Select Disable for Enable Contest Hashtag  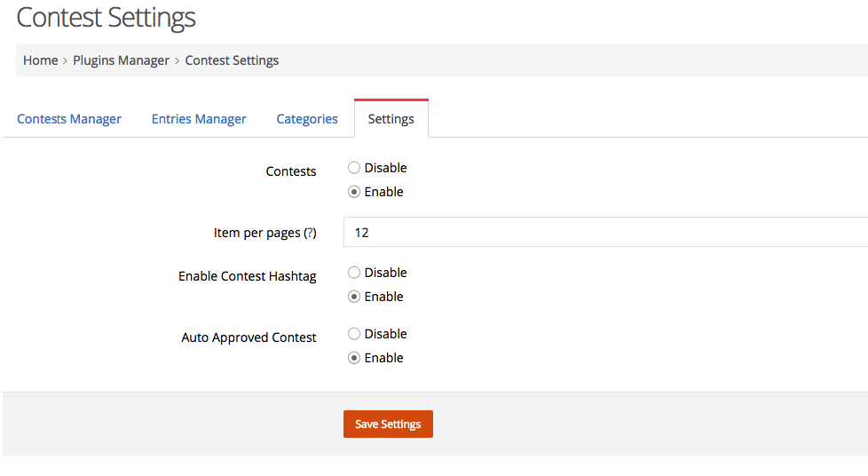click(354, 273)
